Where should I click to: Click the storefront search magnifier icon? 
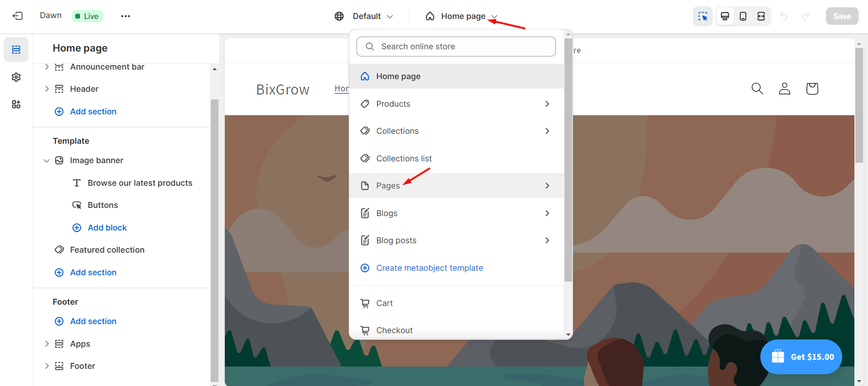(757, 89)
